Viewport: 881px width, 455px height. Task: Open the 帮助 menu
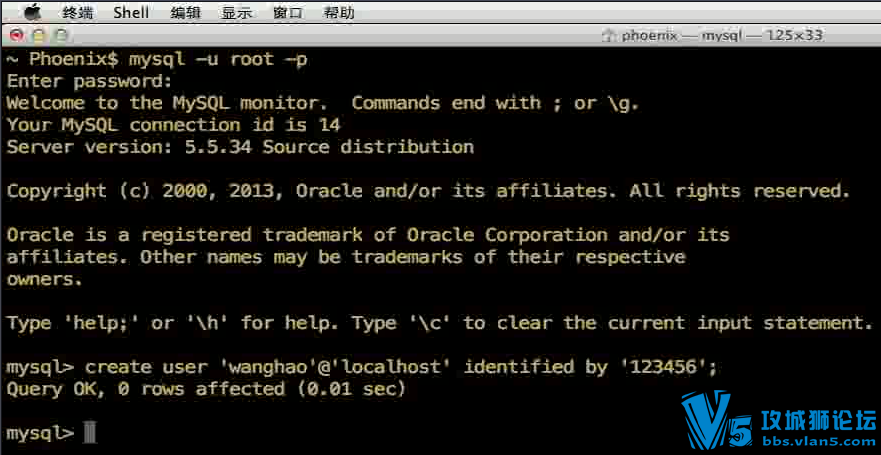[x=339, y=12]
